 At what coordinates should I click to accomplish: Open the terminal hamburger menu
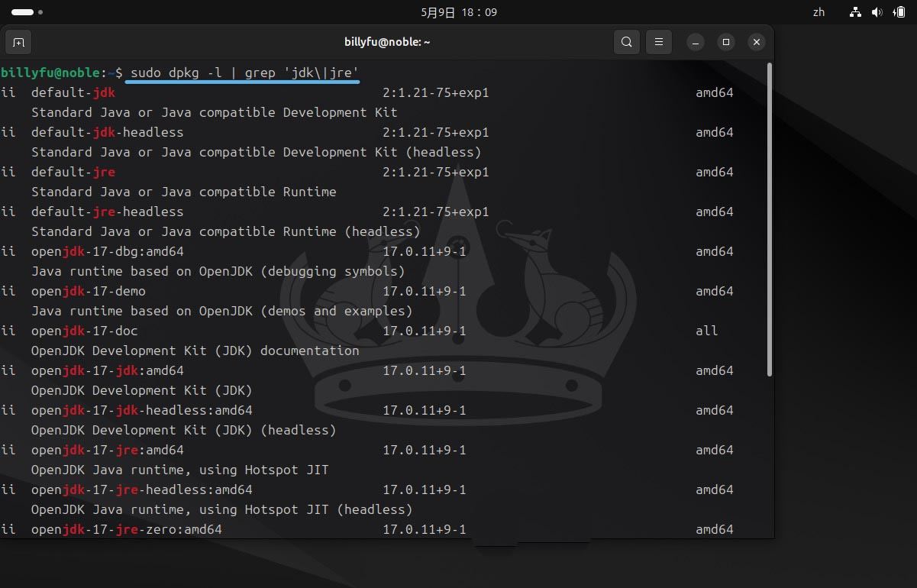point(658,42)
